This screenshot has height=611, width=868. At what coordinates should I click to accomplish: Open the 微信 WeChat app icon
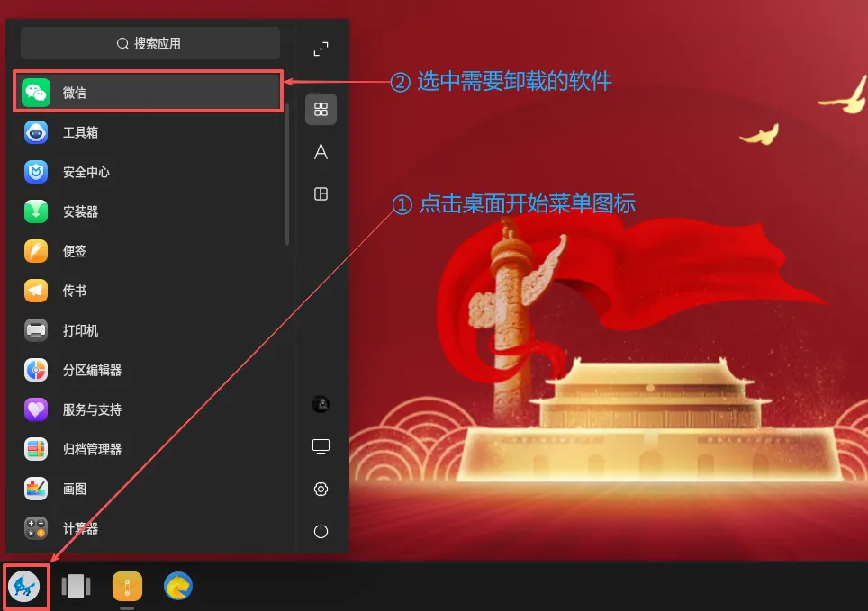coord(36,93)
